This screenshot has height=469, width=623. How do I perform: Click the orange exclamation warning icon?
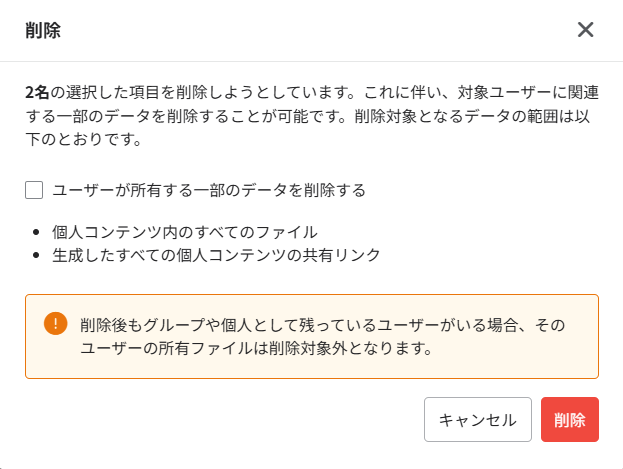tap(56, 324)
